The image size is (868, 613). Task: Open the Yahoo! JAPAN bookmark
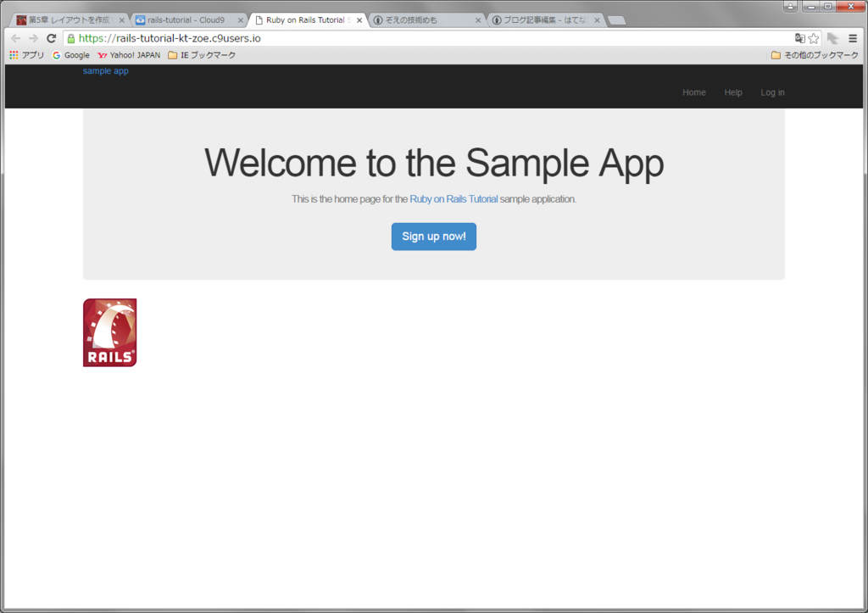click(x=129, y=55)
